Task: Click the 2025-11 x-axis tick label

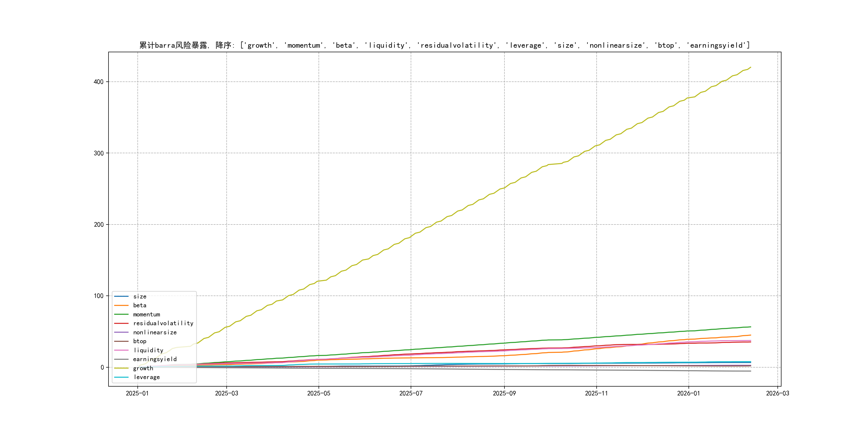Action: pyautogui.click(x=596, y=393)
